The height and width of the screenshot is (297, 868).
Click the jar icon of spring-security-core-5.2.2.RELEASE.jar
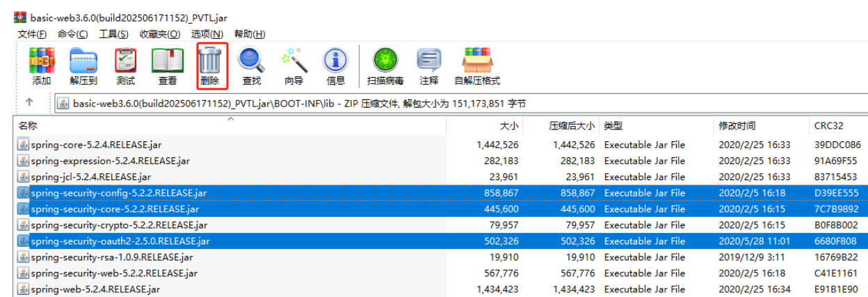click(x=23, y=209)
